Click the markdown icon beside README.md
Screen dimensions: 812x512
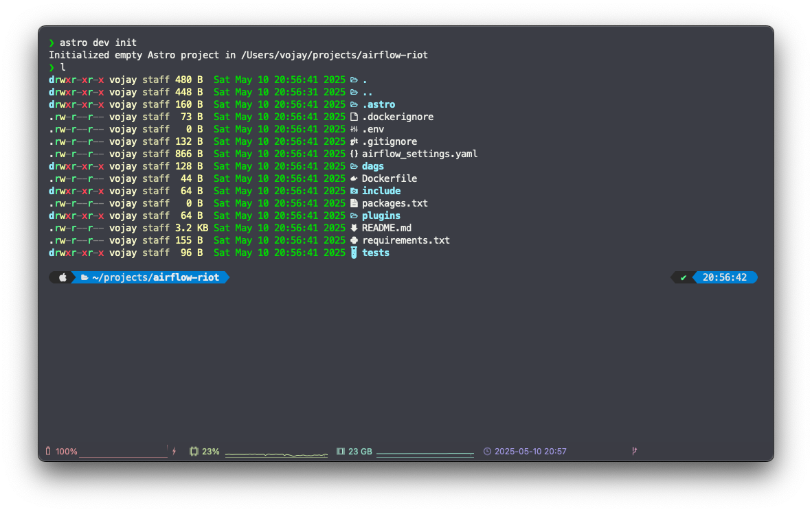[x=353, y=228]
